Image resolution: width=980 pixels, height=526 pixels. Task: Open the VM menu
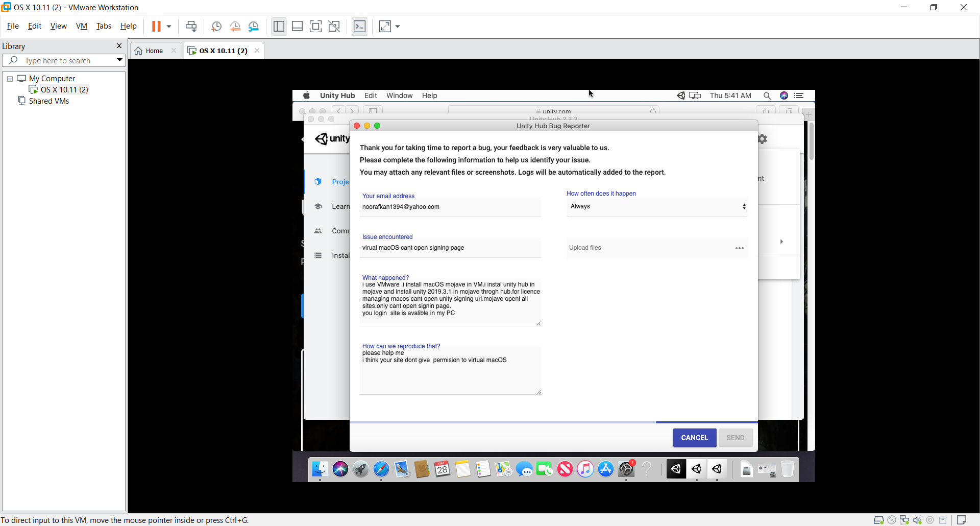(x=82, y=26)
